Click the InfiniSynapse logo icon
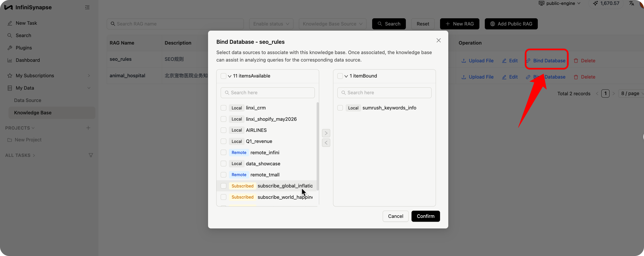Viewport: 644px width, 256px height. point(8,7)
